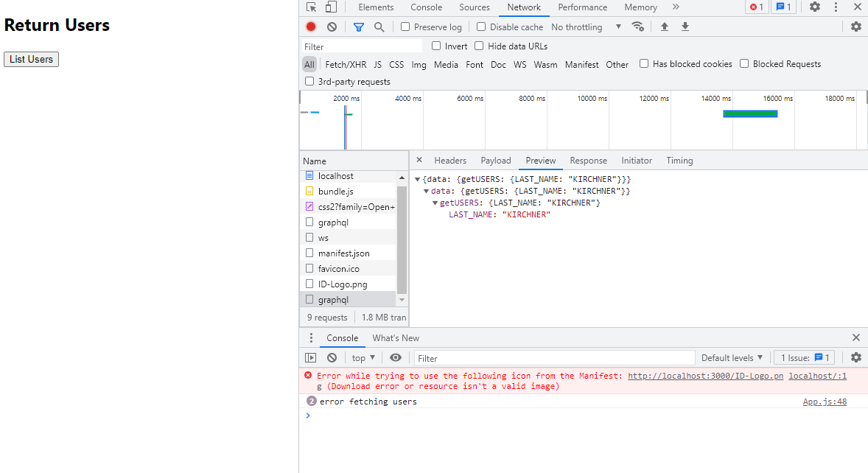Screen dimensions: 868x473
Task: Collapse the getUSERS node in preview
Action: click(435, 203)
